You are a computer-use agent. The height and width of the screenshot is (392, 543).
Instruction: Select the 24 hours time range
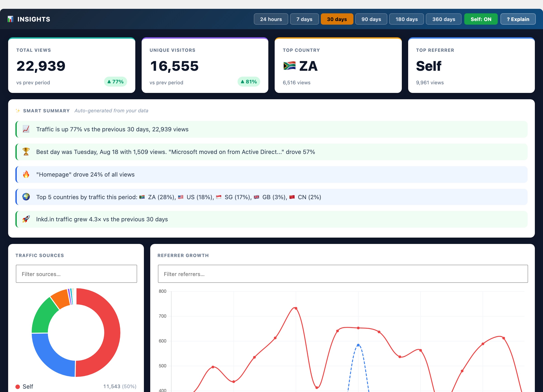(x=271, y=19)
